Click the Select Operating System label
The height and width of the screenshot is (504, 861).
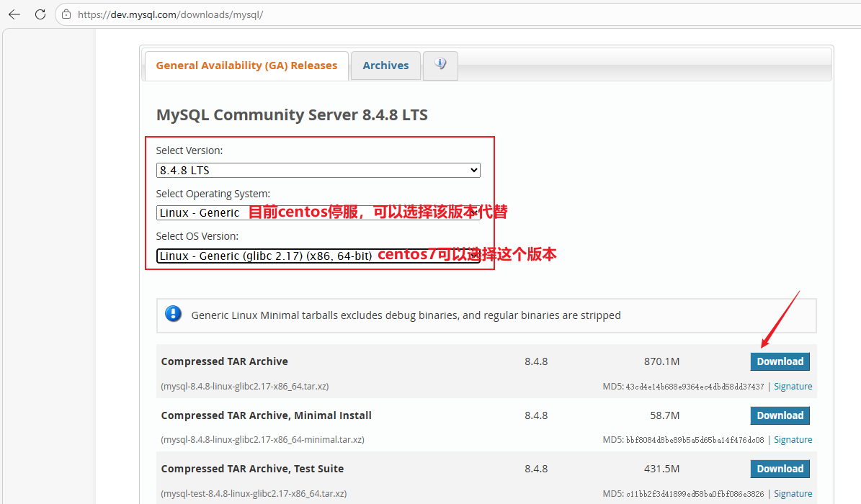(213, 194)
